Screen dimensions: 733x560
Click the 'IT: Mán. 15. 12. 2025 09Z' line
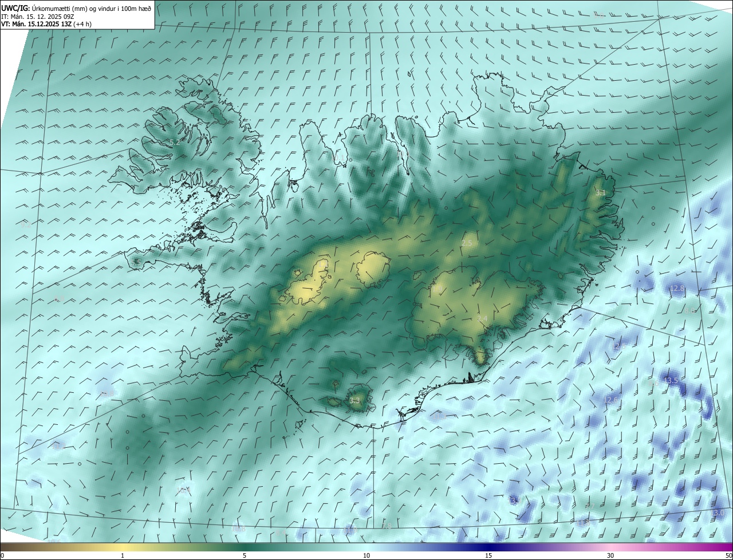pyautogui.click(x=38, y=17)
